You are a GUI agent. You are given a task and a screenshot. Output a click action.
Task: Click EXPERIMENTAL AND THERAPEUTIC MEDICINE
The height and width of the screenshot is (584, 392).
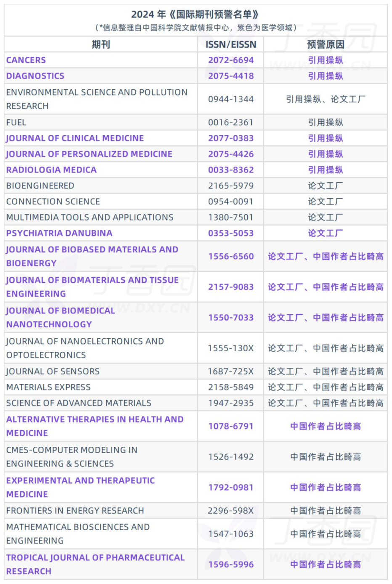point(80,487)
